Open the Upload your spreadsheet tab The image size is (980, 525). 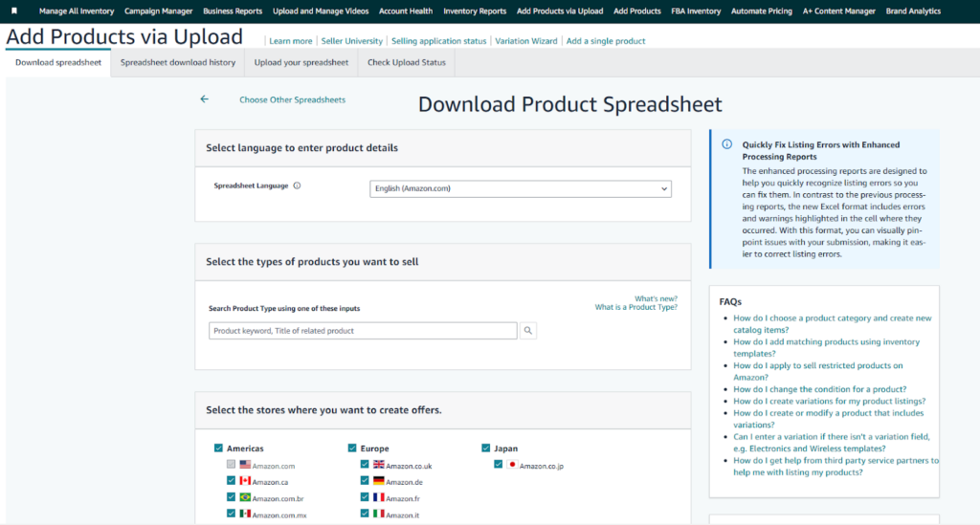point(301,63)
